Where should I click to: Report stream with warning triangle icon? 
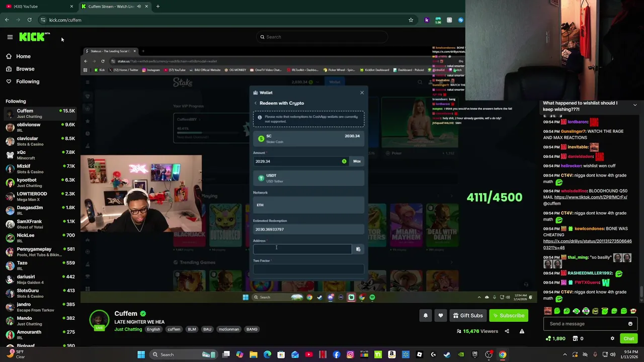click(x=522, y=331)
